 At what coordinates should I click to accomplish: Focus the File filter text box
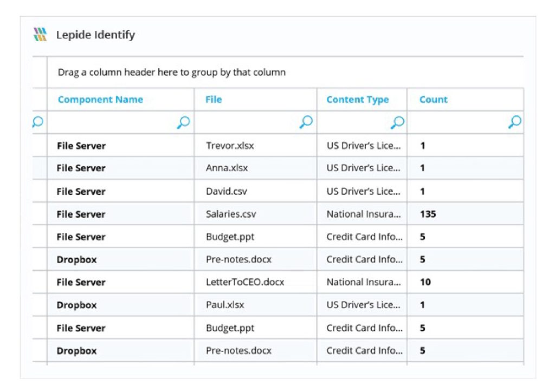click(256, 122)
